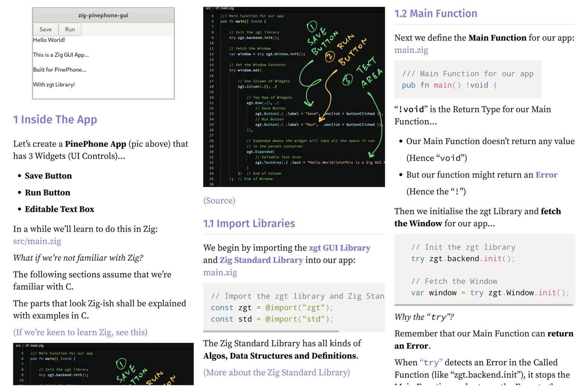Click the Zig file icon in top code breadcrumb
The width and height of the screenshot is (588, 392).
click(217, 8)
